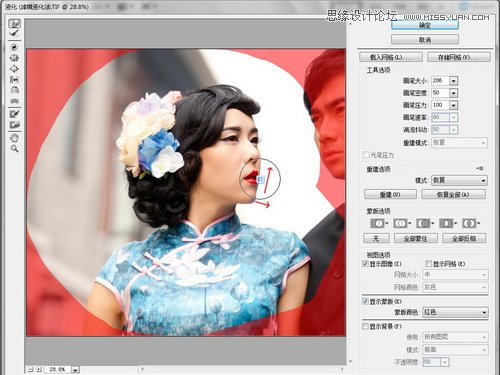The height and width of the screenshot is (375, 500).
Task: Click the vertical scrollbar down arrow
Action: 350,361
